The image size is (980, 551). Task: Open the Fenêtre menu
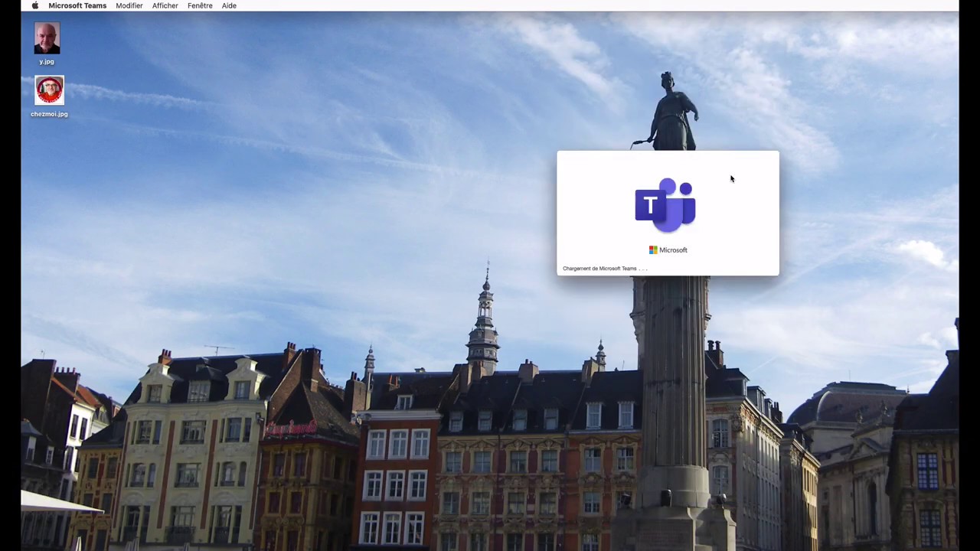[200, 5]
